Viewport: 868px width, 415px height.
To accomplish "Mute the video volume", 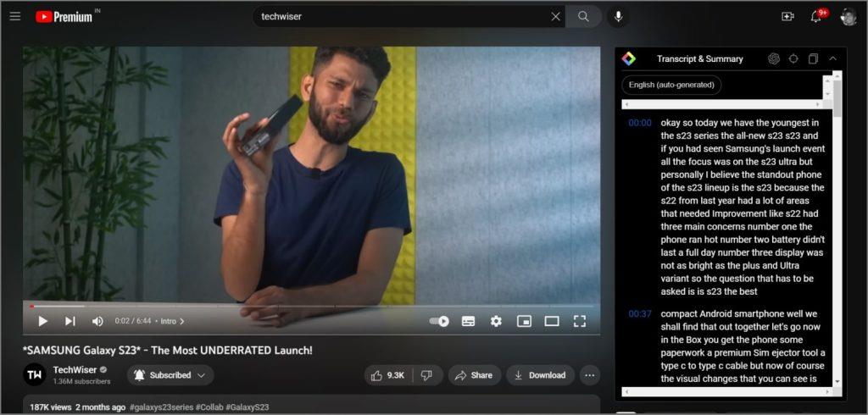I will tap(97, 321).
